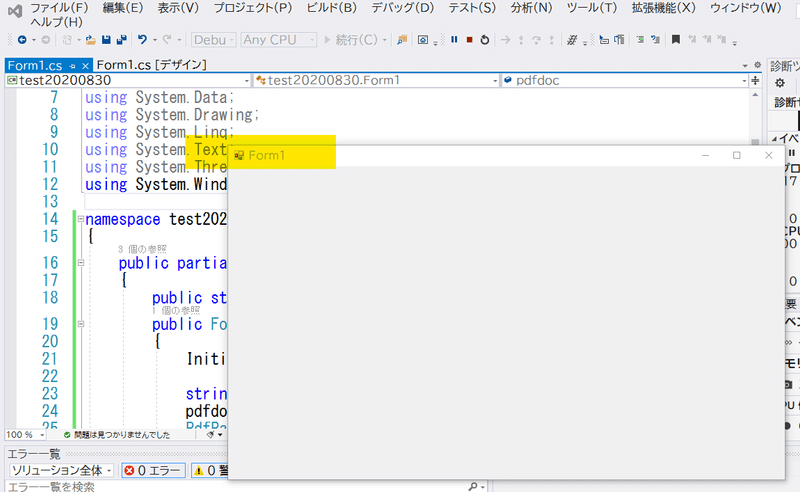
Task: Toggle the warnings filter in the error list
Action: pyautogui.click(x=210, y=470)
